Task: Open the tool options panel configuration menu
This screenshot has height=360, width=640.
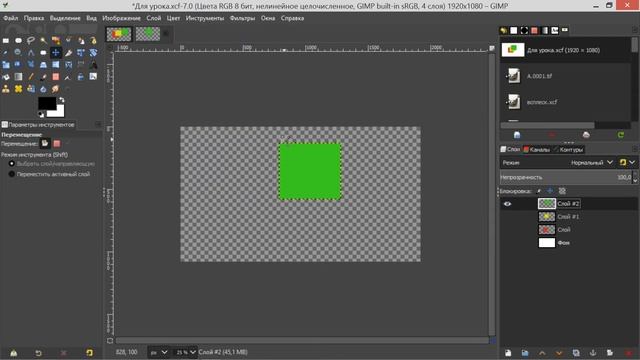Action: tap(98, 124)
